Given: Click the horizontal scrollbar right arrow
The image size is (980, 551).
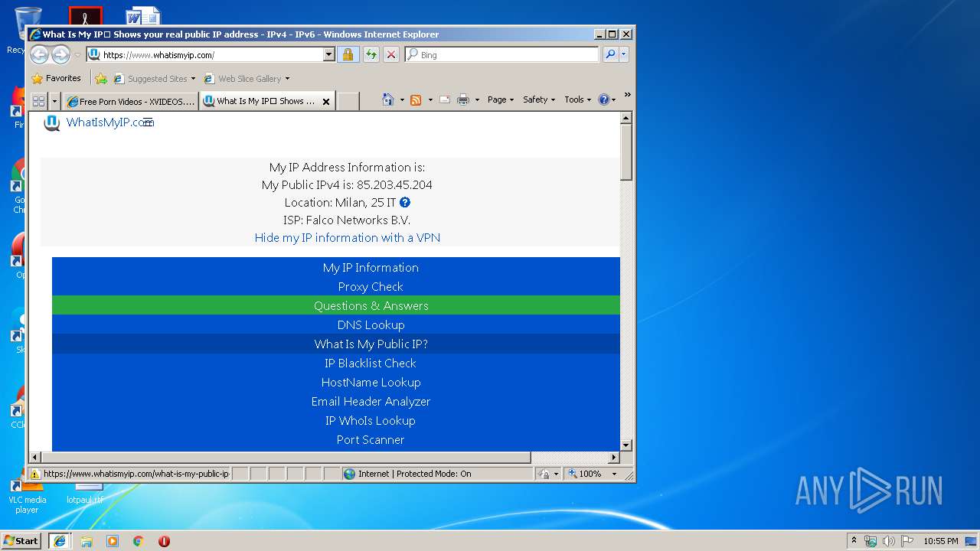Looking at the screenshot, I should click(613, 458).
